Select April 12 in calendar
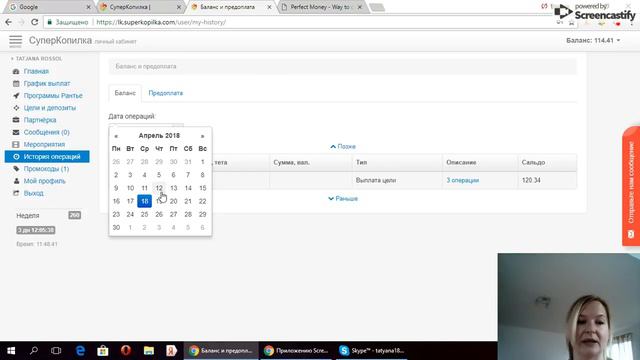 click(x=159, y=188)
